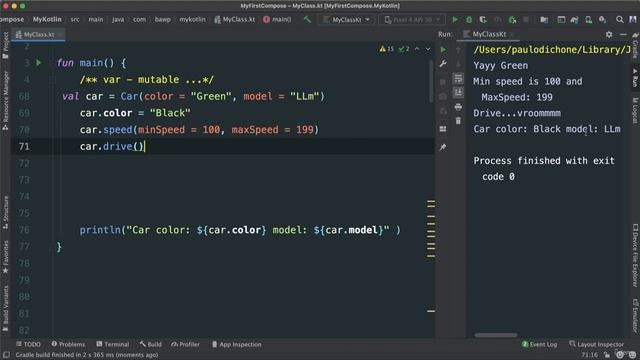Open Run panel settings gear

[x=609, y=34]
